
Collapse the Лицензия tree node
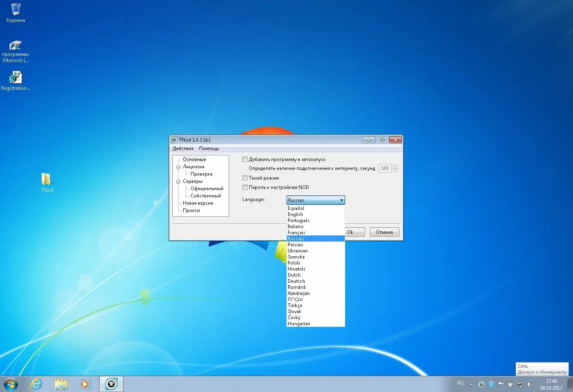(178, 167)
